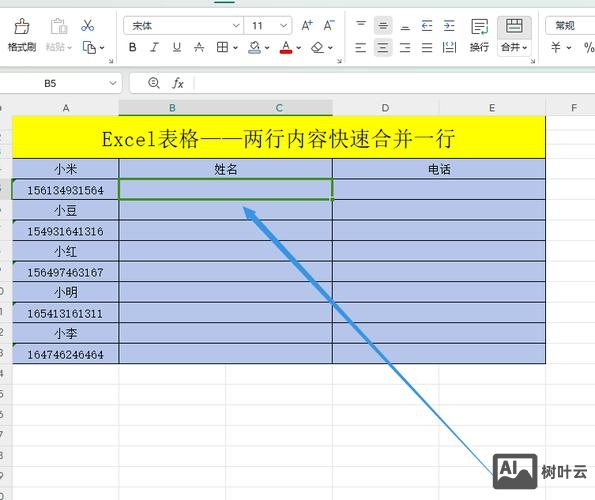Open the Clear eraser dropdown arrow
Screen dimensions: 595x500
click(331, 48)
